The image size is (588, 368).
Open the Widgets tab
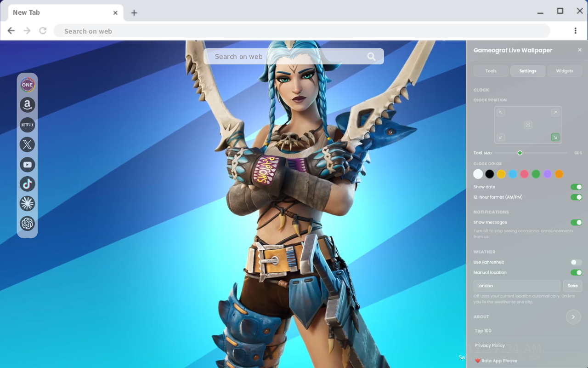[565, 71]
